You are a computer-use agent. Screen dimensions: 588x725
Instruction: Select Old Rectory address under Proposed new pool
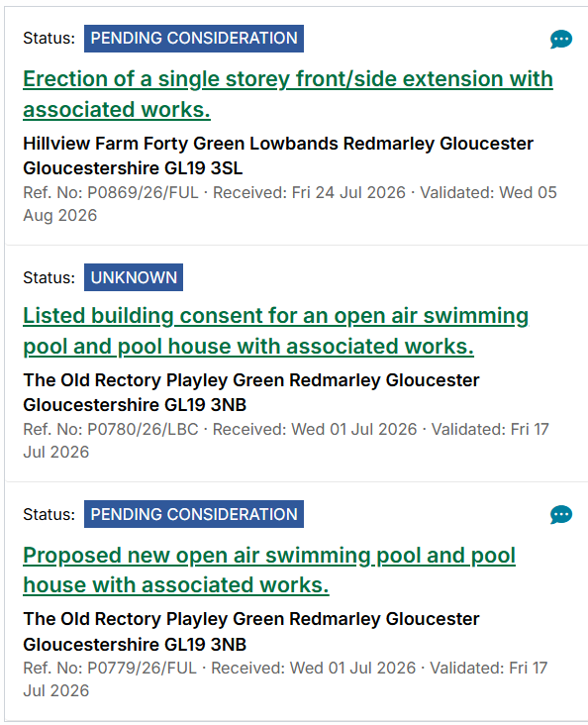click(x=251, y=632)
